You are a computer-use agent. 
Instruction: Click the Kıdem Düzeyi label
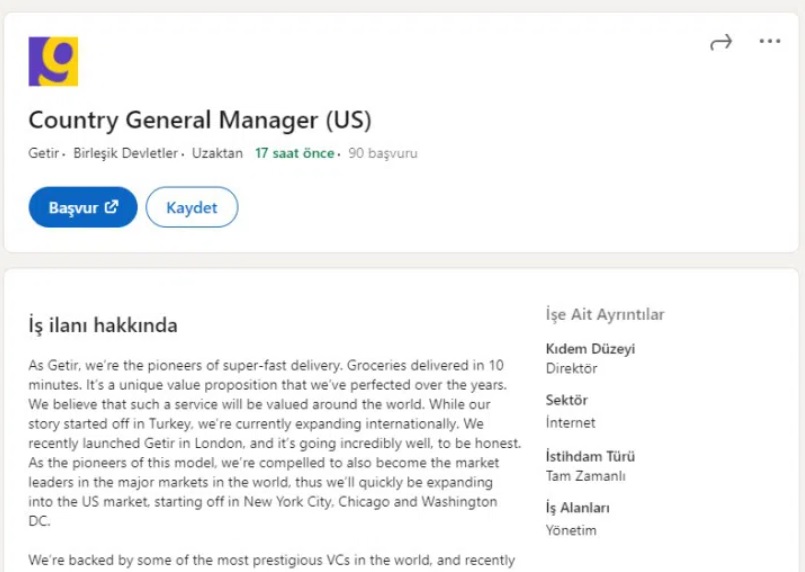point(590,349)
